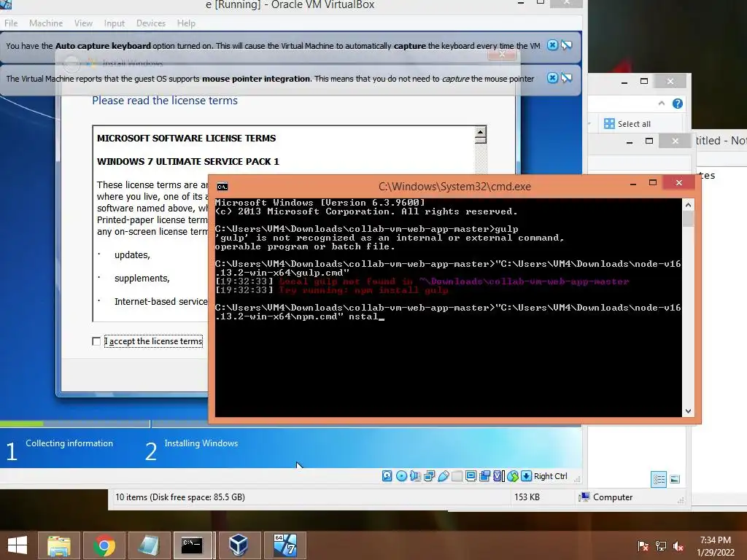Open File Explorer from the taskbar
Screen dimensions: 747x560
pos(59,545)
